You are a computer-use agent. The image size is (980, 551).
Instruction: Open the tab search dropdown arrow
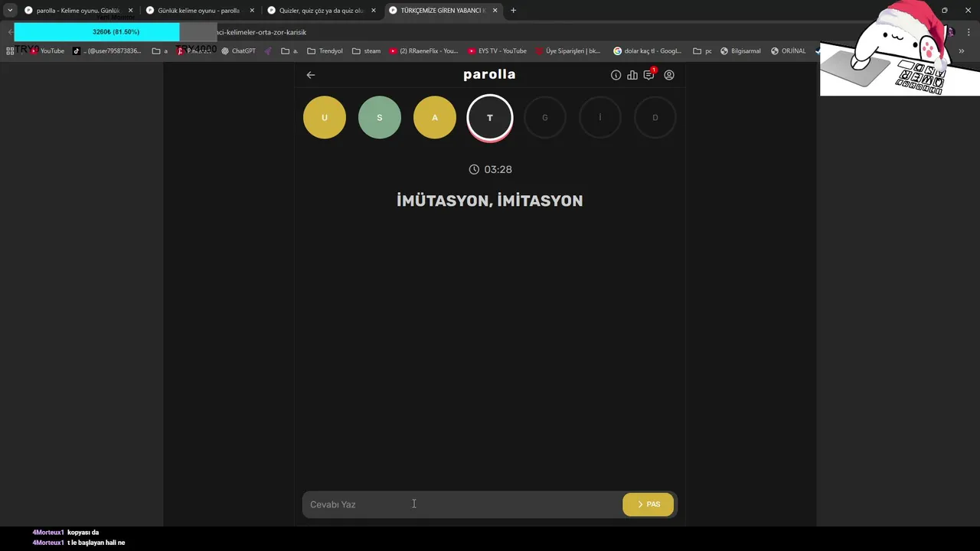pyautogui.click(x=10, y=10)
